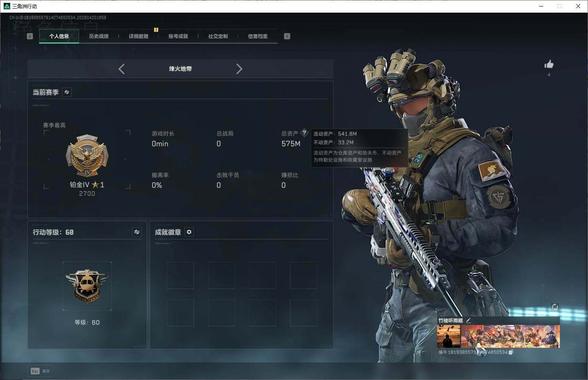Copy the player ID number
Screen dimensions: 588x380
point(511,352)
